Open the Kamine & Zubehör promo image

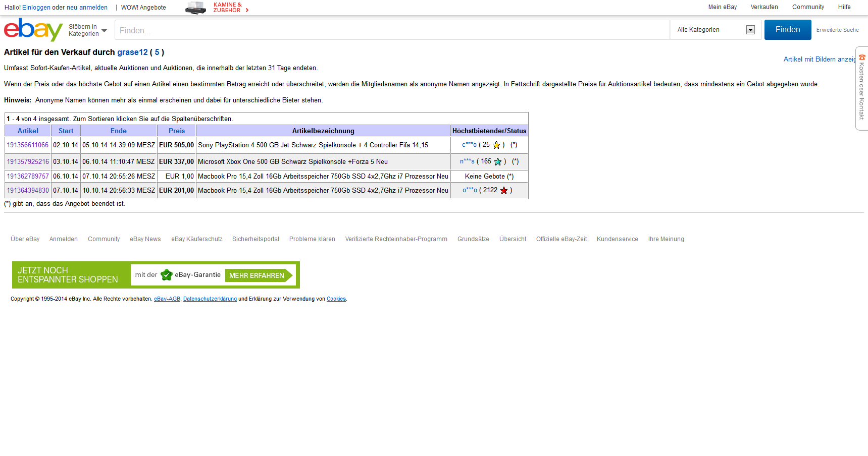coord(196,8)
